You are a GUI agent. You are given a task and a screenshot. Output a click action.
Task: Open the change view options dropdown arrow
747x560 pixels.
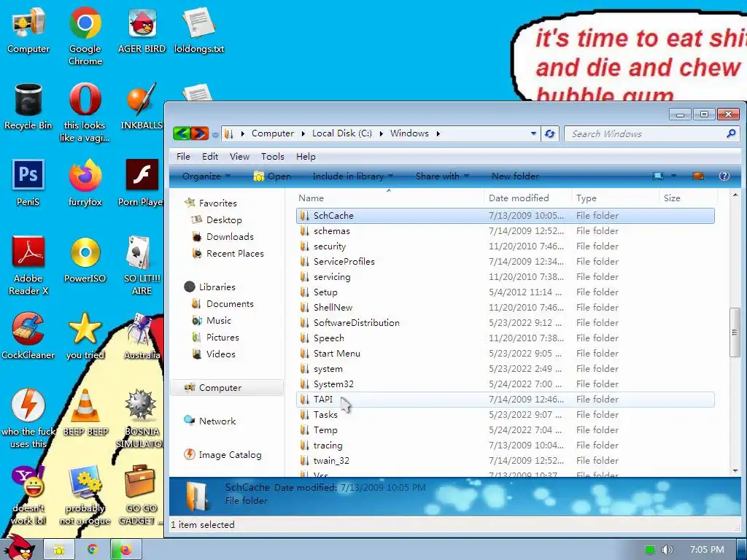pos(673,176)
